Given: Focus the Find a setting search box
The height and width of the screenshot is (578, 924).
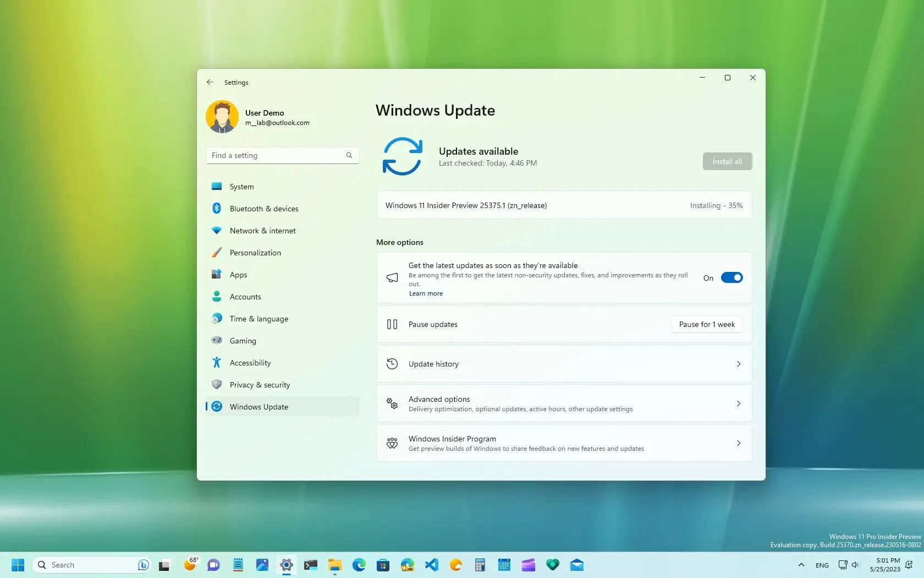Looking at the screenshot, I should tap(282, 155).
